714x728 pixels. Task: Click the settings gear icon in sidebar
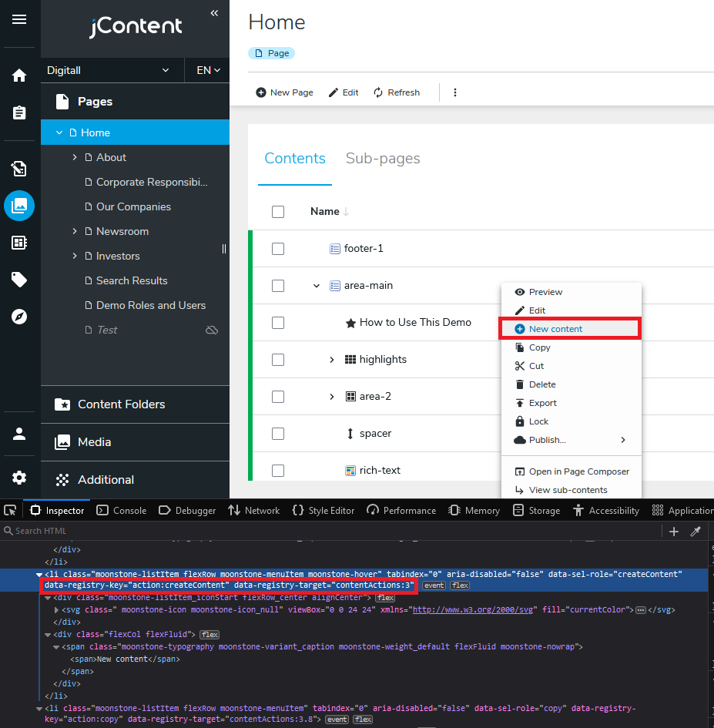19,478
